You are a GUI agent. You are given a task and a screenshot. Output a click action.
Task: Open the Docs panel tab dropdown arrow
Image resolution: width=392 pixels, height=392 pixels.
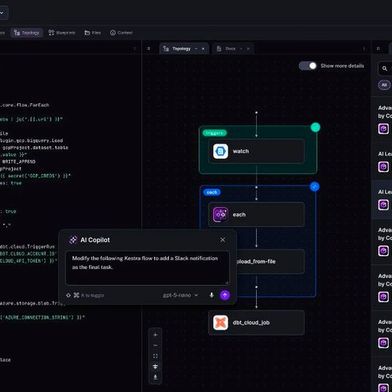241,49
